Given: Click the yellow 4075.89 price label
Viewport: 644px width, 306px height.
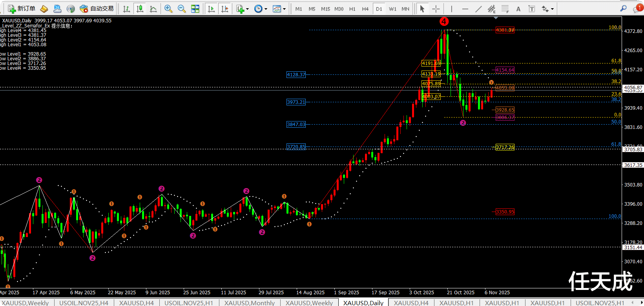Looking at the screenshot, I should point(431,83).
